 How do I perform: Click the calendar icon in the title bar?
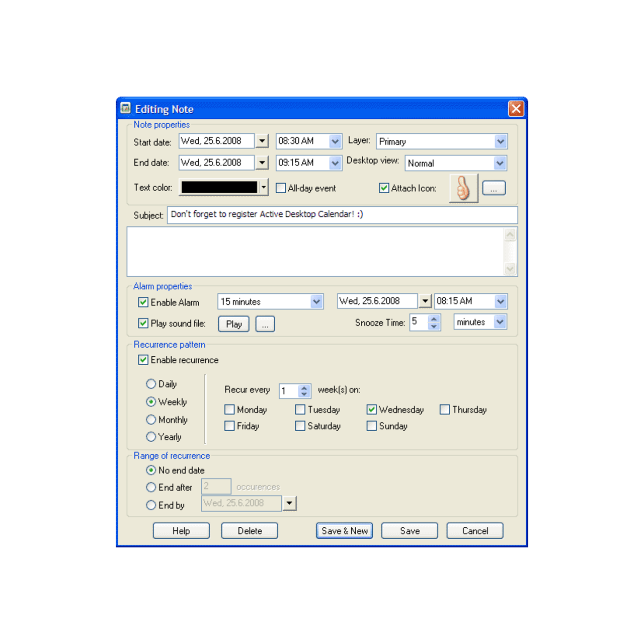(126, 108)
